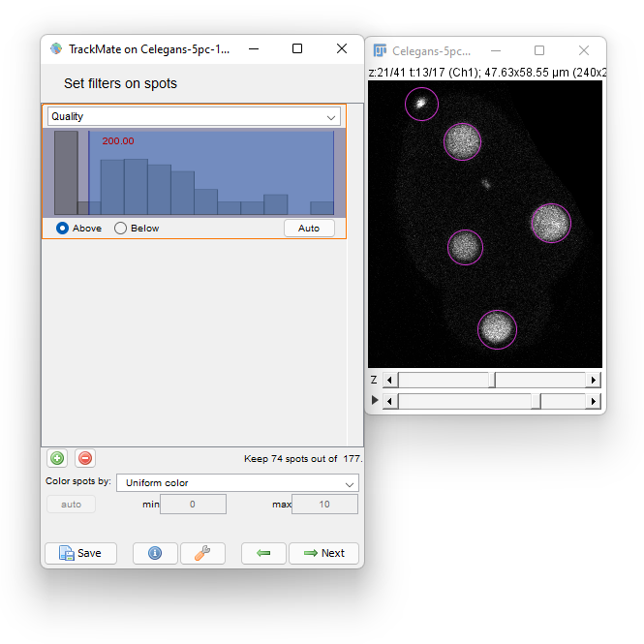Click the circled nucleus at bottom of image

(497, 329)
